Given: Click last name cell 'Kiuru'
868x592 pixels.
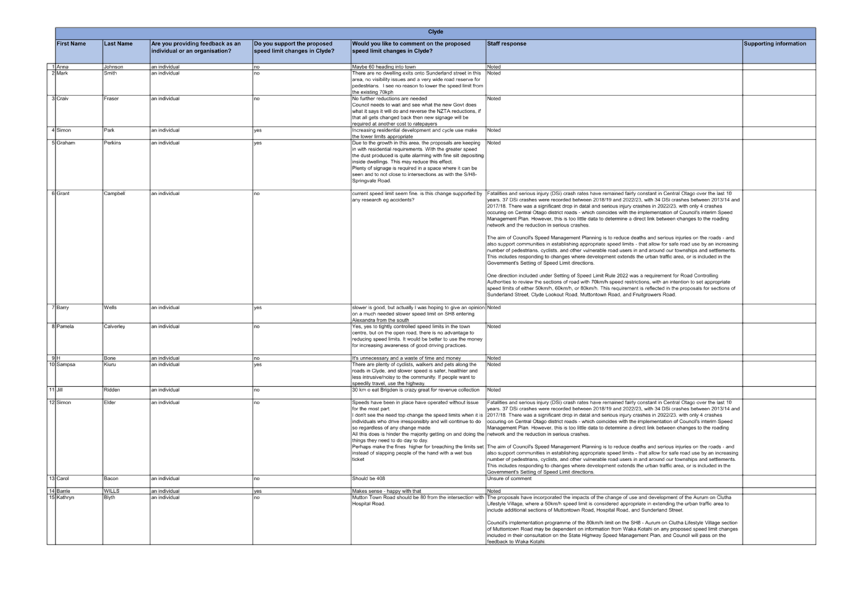Looking at the screenshot, I should click(x=110, y=364).
